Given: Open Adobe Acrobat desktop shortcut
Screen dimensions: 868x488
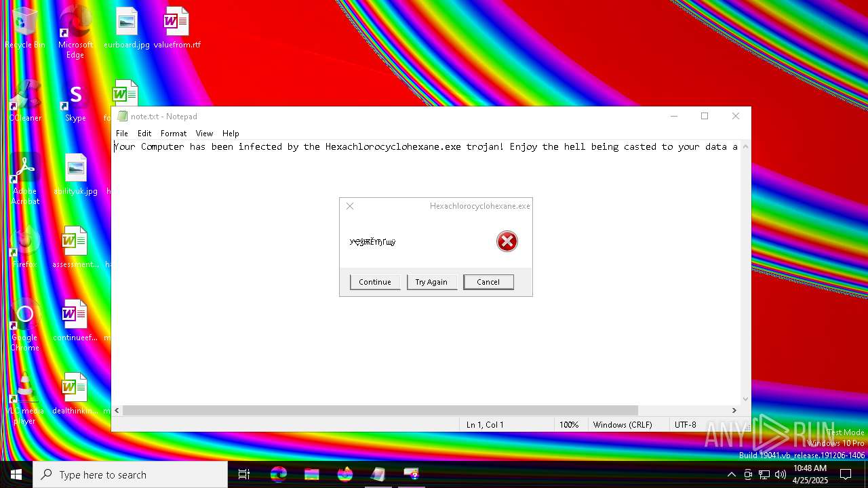Looking at the screenshot, I should coord(25,179).
